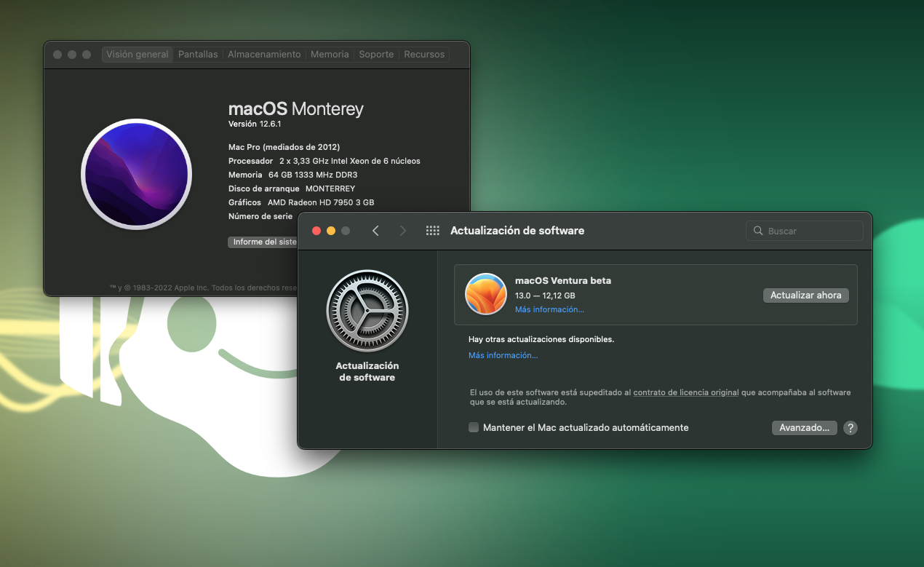Minimize the Actualización de software window

tap(331, 231)
